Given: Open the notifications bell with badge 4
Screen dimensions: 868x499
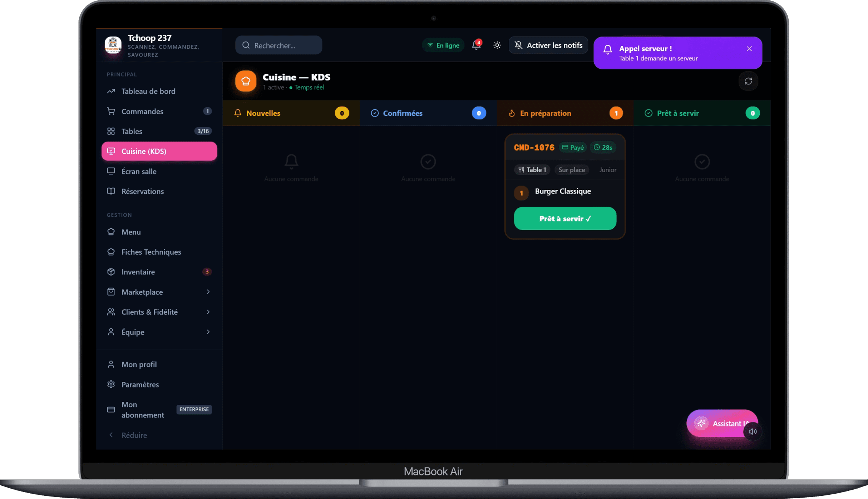Looking at the screenshot, I should [x=477, y=45].
